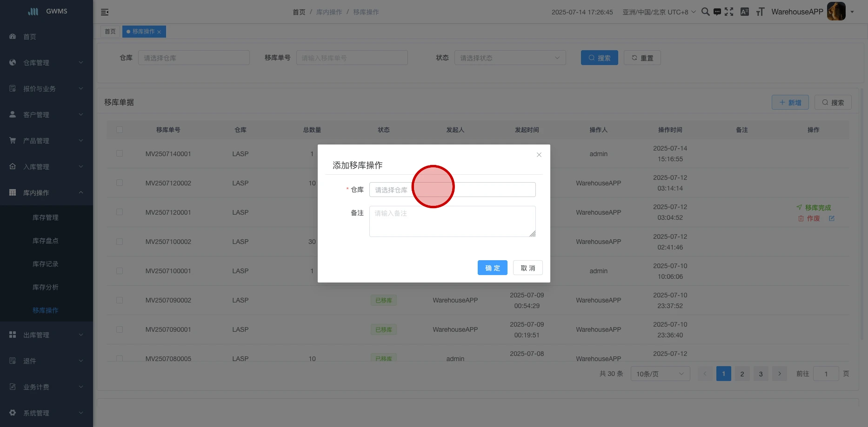Viewport: 868px width, 427px height.
Task: Open the 仓库 dropdown in the dialog
Action: click(452, 190)
